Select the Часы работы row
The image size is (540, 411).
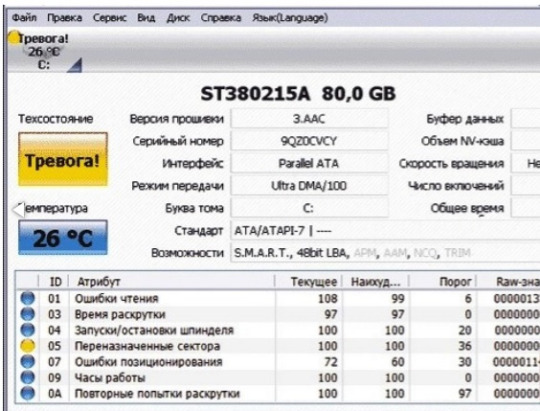click(278, 378)
